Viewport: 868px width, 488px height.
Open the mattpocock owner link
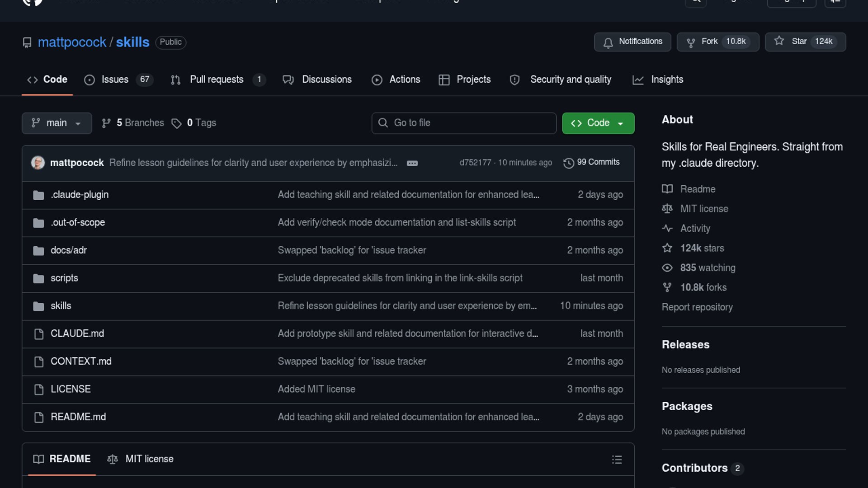click(72, 42)
